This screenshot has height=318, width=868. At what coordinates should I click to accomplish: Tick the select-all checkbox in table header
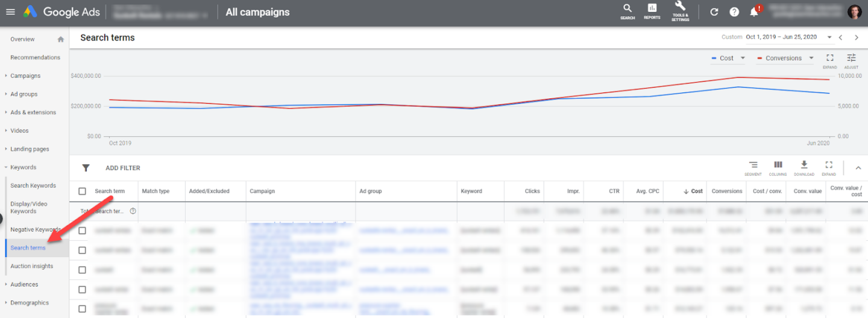83,191
